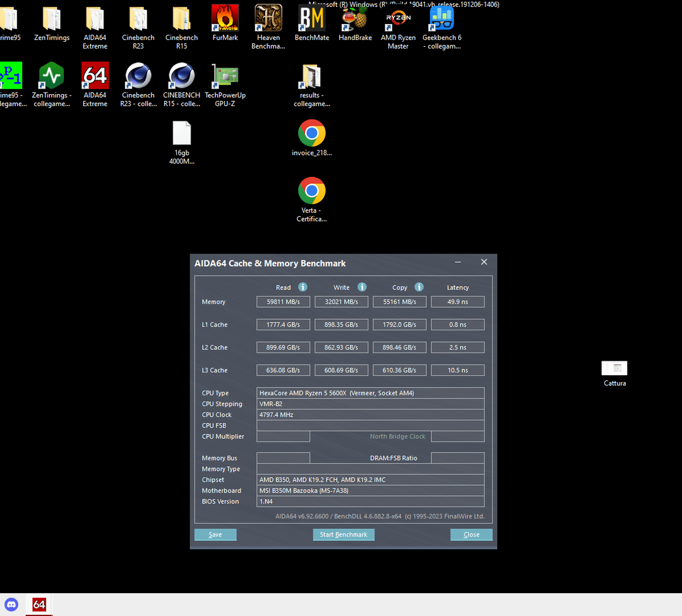682x616 pixels.
Task: Click the L1 Cache latency 0.8 ns
Action: coord(458,325)
